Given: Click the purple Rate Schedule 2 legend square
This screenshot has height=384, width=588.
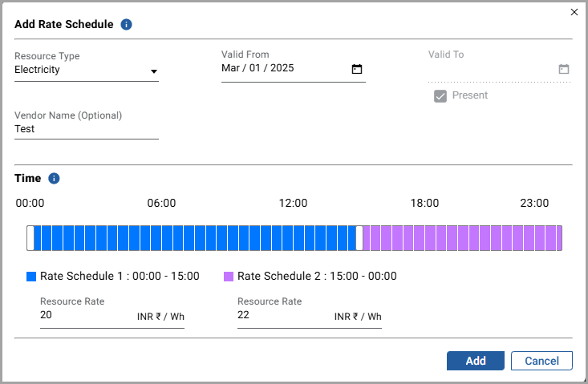Looking at the screenshot, I should coord(229,277).
